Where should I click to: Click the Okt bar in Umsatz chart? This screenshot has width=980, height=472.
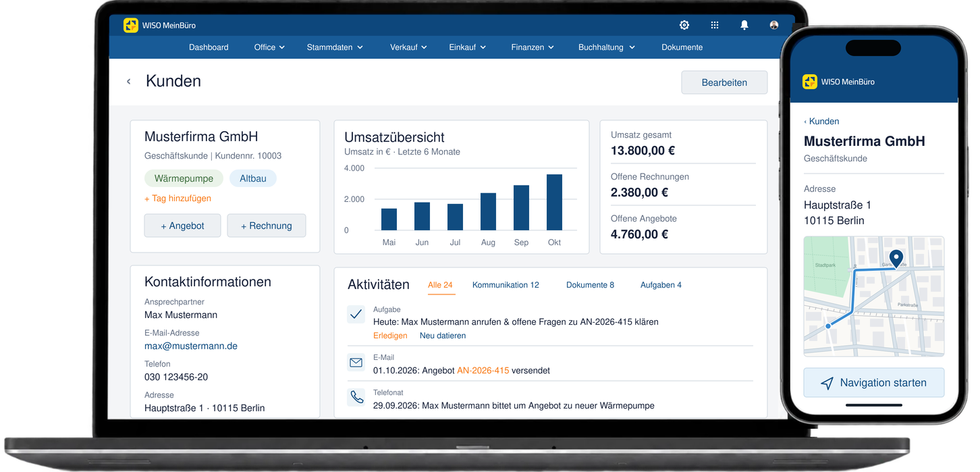point(554,203)
